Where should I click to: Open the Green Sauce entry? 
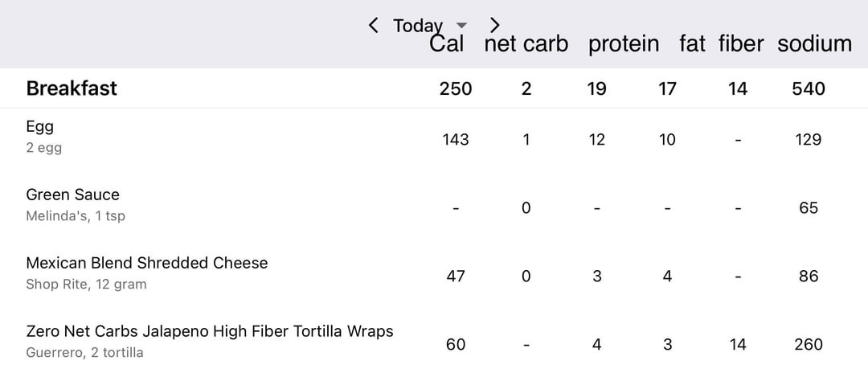(x=72, y=195)
